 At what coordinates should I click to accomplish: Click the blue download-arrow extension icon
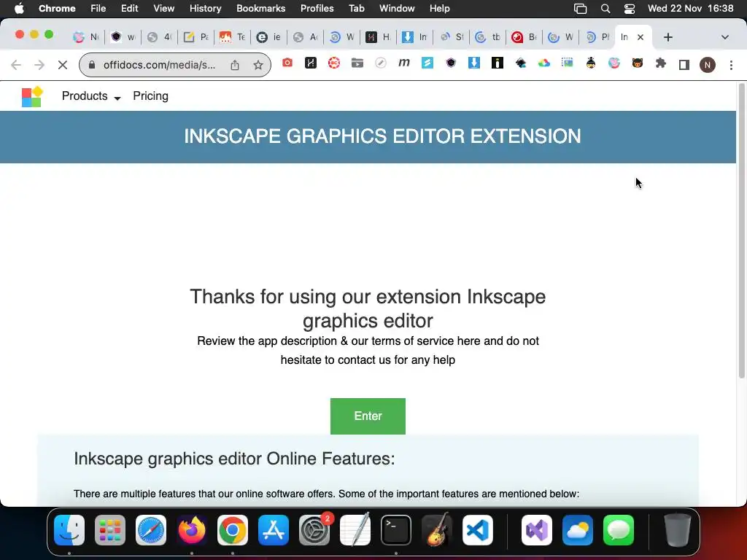click(x=474, y=63)
